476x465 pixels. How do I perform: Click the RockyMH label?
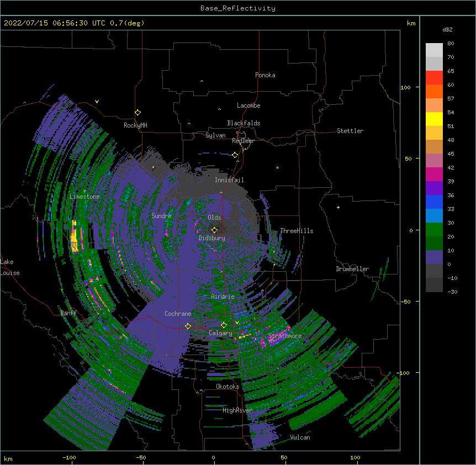pos(135,125)
